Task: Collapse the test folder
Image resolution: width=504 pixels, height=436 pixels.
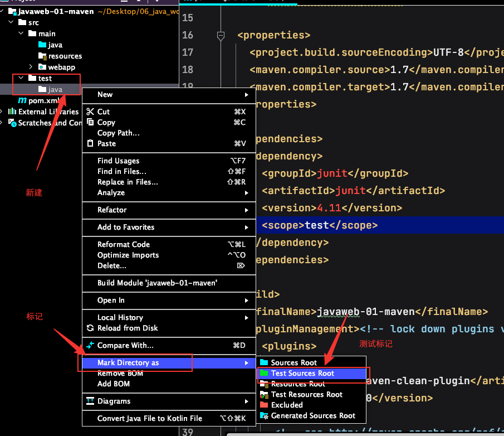Action: pyautogui.click(x=21, y=78)
